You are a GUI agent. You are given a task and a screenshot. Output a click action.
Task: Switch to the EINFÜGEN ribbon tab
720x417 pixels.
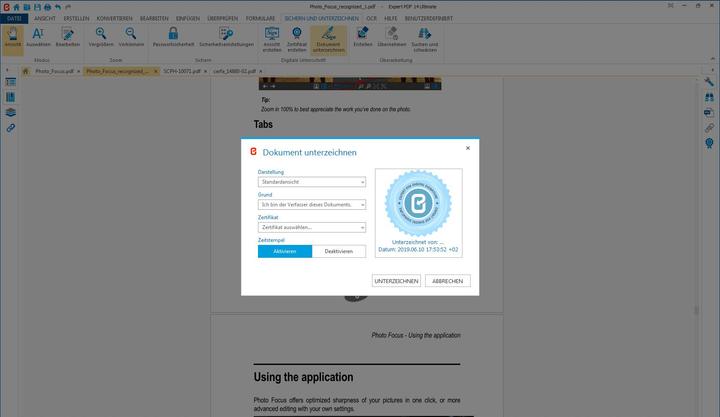point(188,18)
